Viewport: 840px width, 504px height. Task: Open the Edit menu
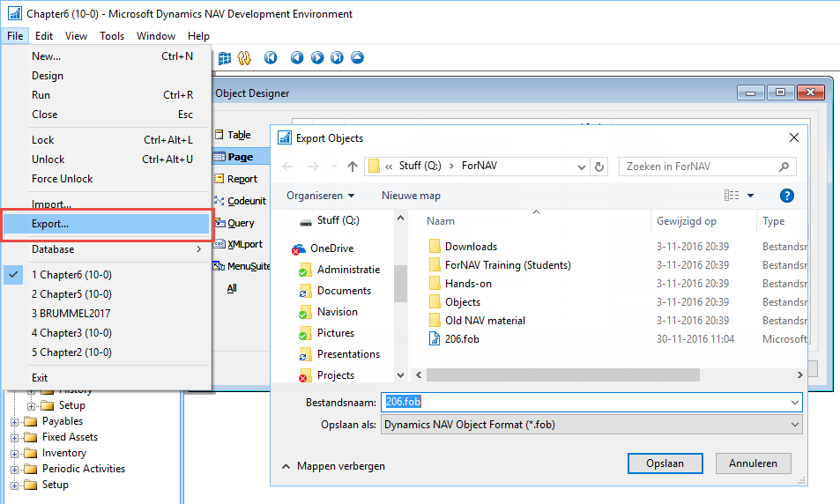pyautogui.click(x=44, y=36)
